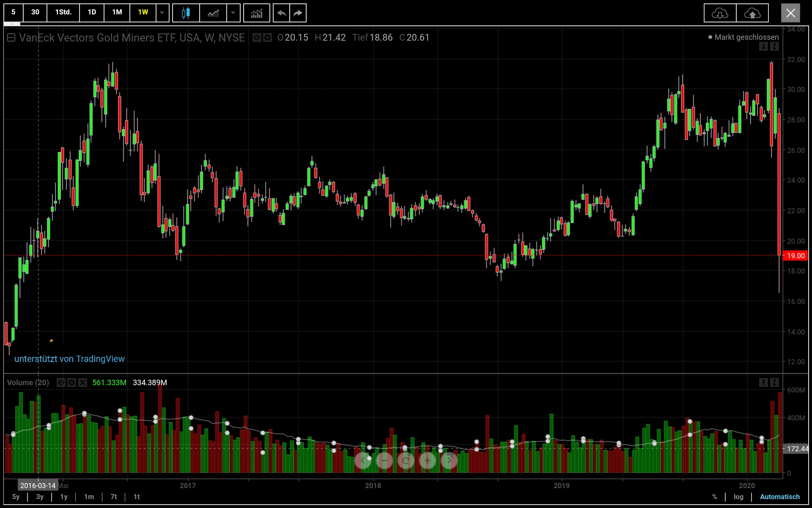Close the chart with the X button
The image size is (812, 508).
pos(790,13)
